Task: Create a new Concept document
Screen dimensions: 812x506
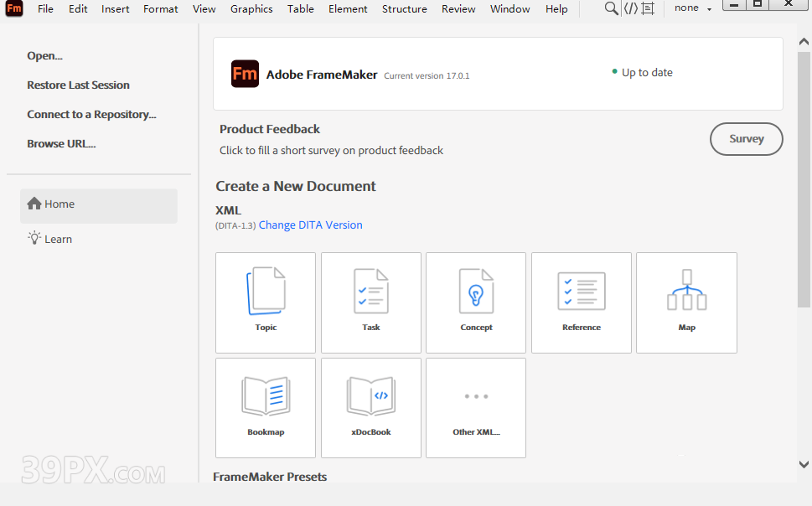Action: coord(476,302)
